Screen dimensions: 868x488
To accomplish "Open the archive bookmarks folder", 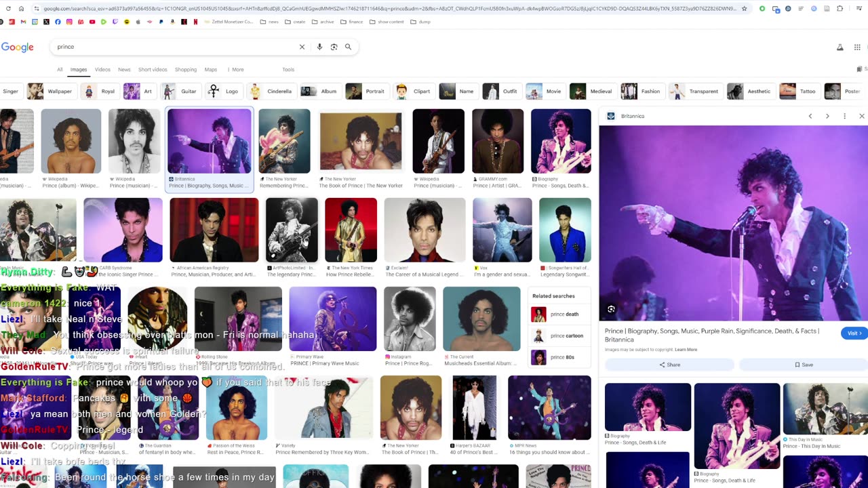I will pyautogui.click(x=323, y=22).
